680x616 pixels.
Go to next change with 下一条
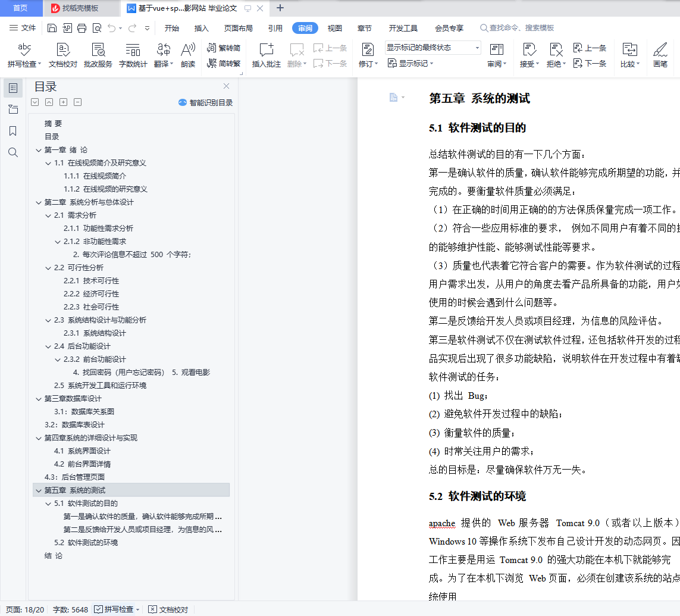click(x=590, y=63)
